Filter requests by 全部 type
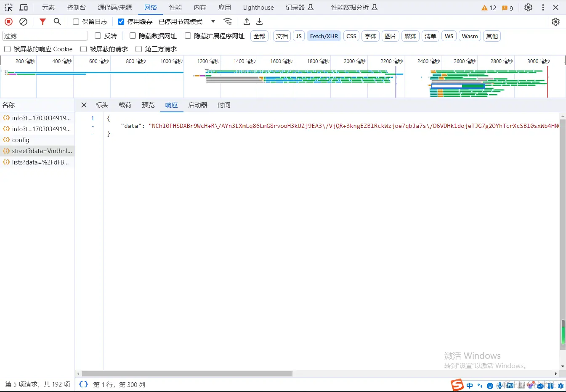The height and width of the screenshot is (392, 566). [x=260, y=36]
